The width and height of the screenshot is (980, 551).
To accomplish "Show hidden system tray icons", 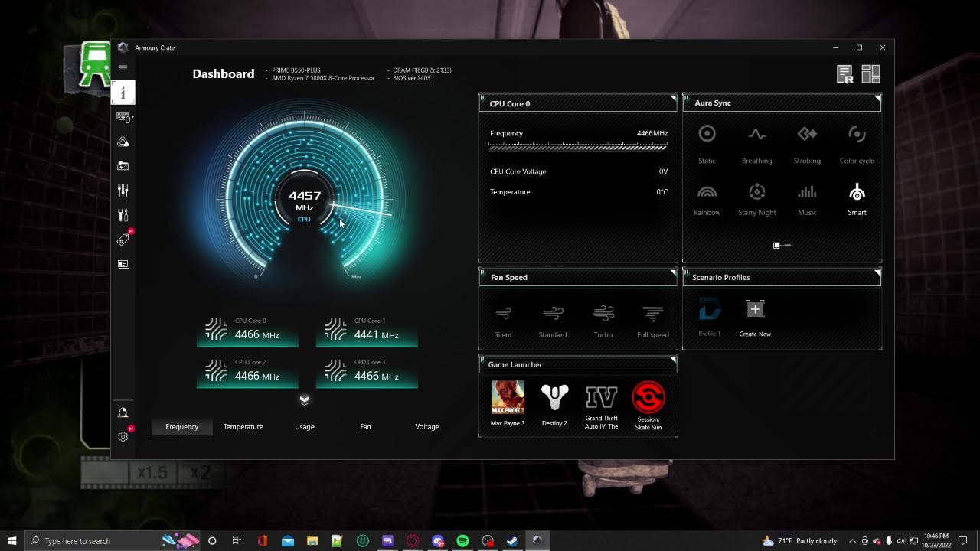I will coord(853,541).
